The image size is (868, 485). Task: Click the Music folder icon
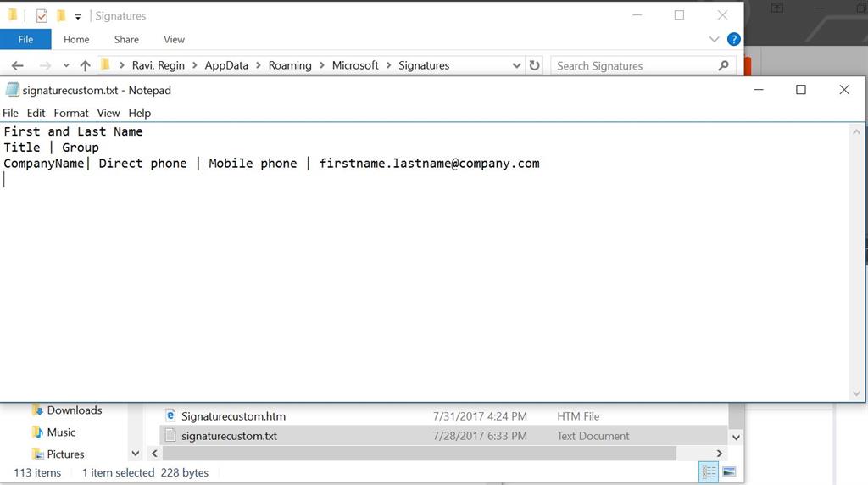click(37, 432)
